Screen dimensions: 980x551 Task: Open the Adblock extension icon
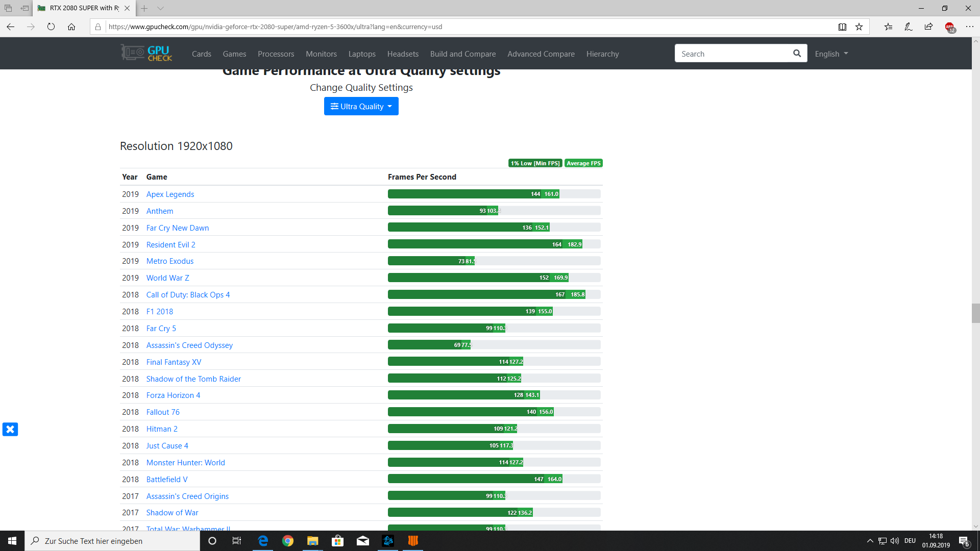tap(950, 28)
